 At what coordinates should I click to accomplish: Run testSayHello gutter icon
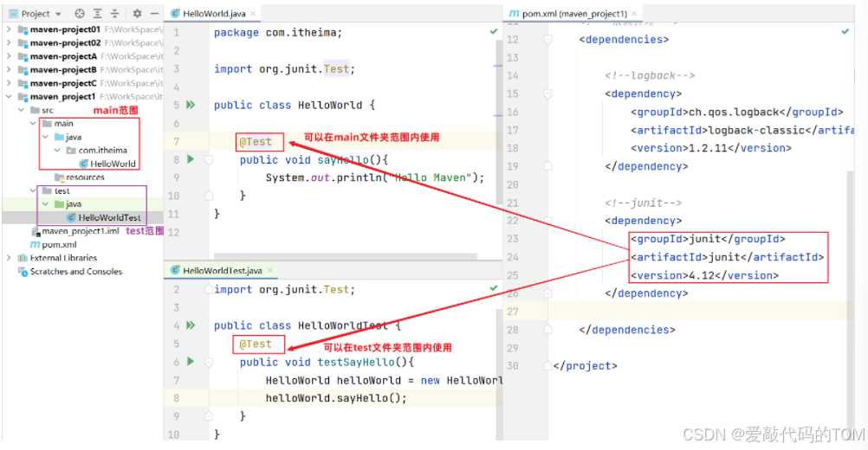(x=191, y=362)
